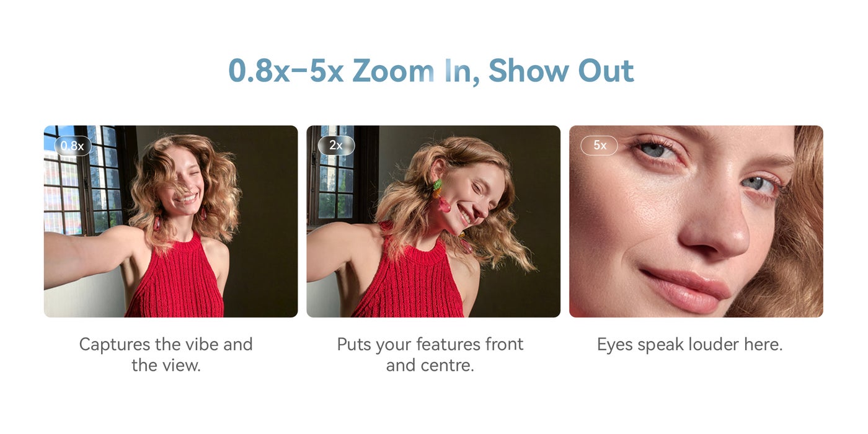
Task: Click the lips in the 5x photo
Action: (x=685, y=288)
